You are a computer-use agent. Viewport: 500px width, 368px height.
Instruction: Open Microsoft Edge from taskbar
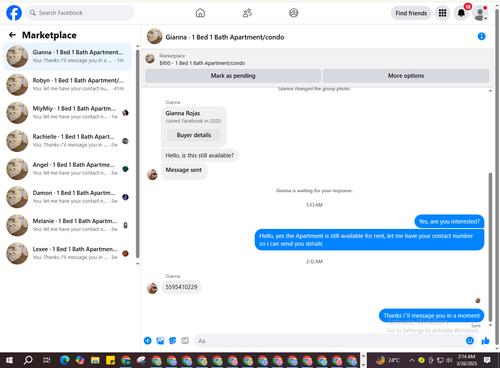pyautogui.click(x=65, y=360)
